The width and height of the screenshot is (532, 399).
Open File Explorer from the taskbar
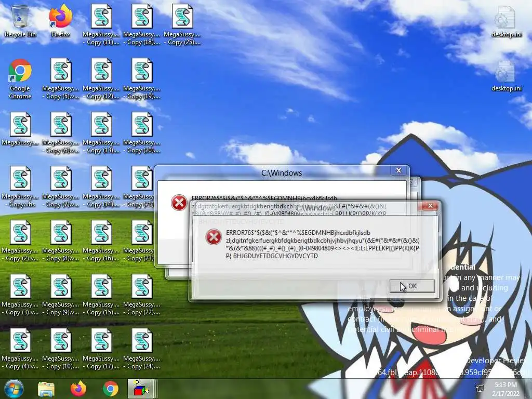[46, 389]
